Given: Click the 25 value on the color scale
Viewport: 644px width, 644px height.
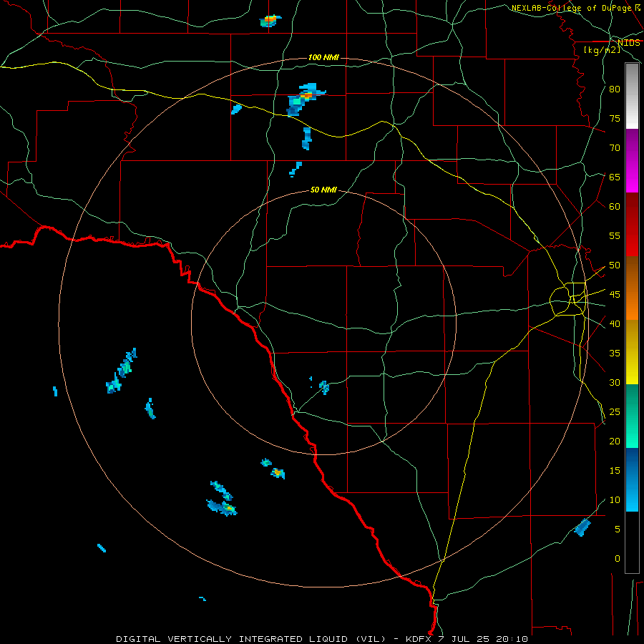Looking at the screenshot, I should [x=615, y=412].
